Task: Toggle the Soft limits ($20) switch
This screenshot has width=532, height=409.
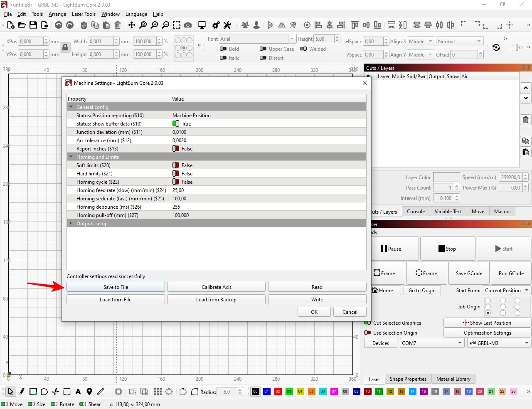Action: click(x=176, y=165)
